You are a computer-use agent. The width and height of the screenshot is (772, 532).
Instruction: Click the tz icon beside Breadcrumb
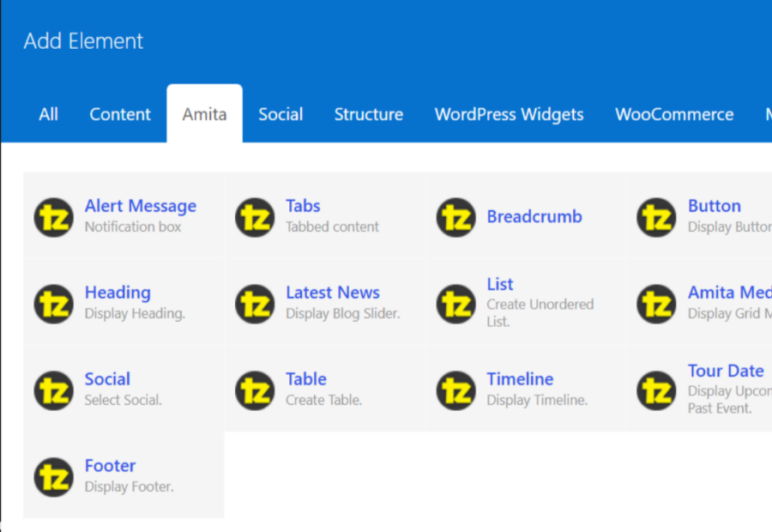[456, 217]
